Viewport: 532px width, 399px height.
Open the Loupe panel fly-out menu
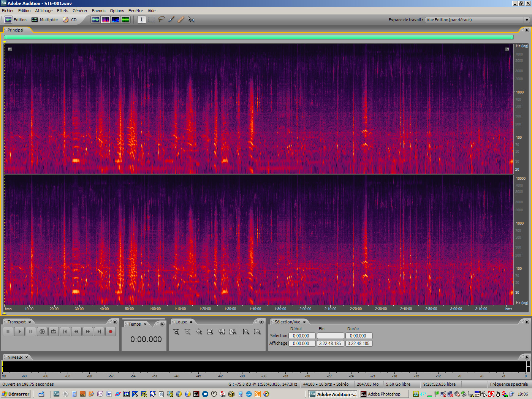[x=261, y=321]
